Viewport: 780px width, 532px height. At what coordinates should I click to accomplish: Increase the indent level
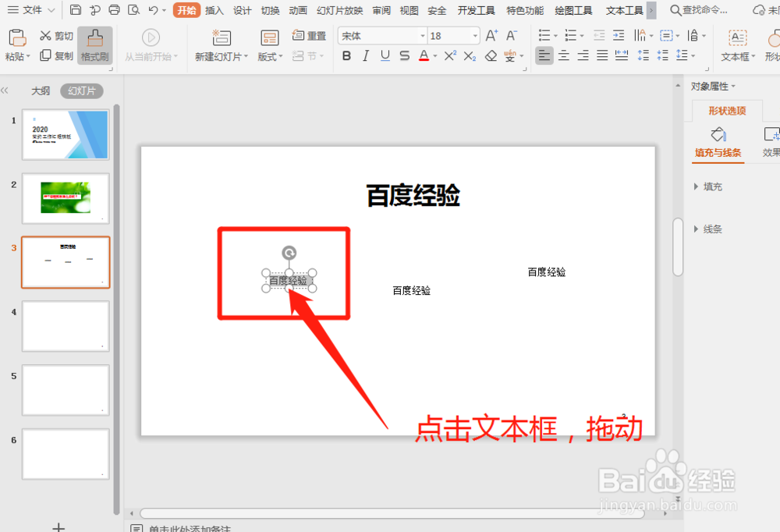619,35
